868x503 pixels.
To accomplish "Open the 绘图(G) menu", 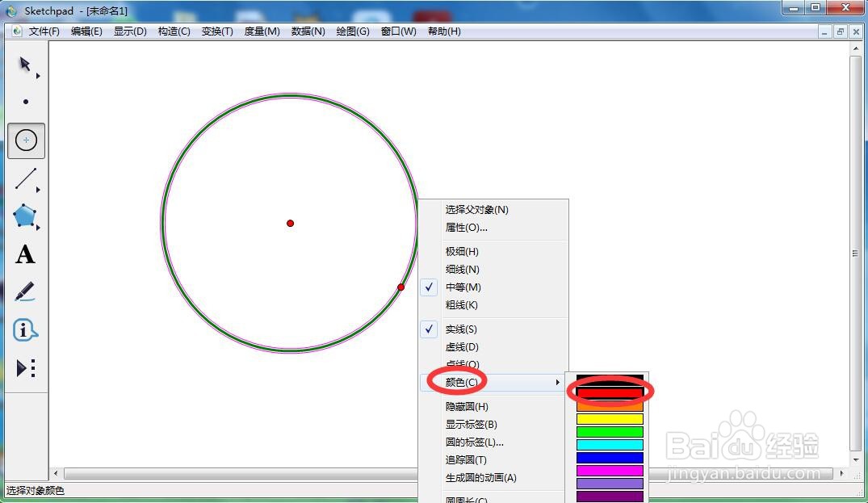I will click(x=352, y=31).
